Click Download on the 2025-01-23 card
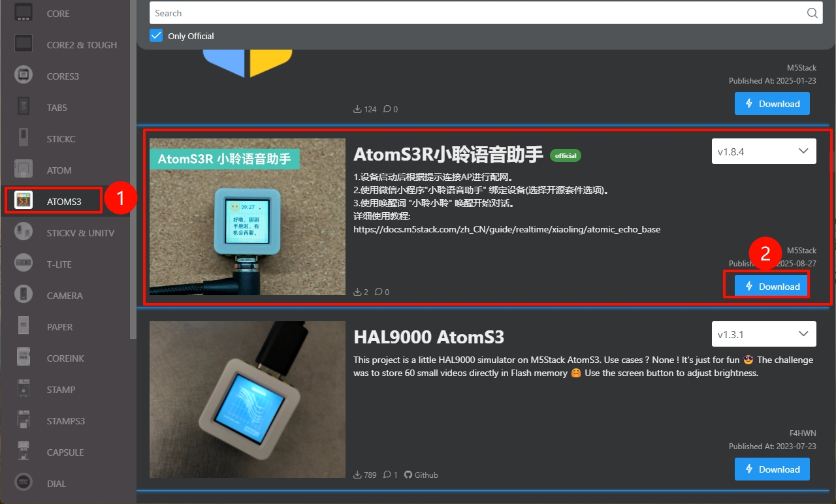 (772, 103)
